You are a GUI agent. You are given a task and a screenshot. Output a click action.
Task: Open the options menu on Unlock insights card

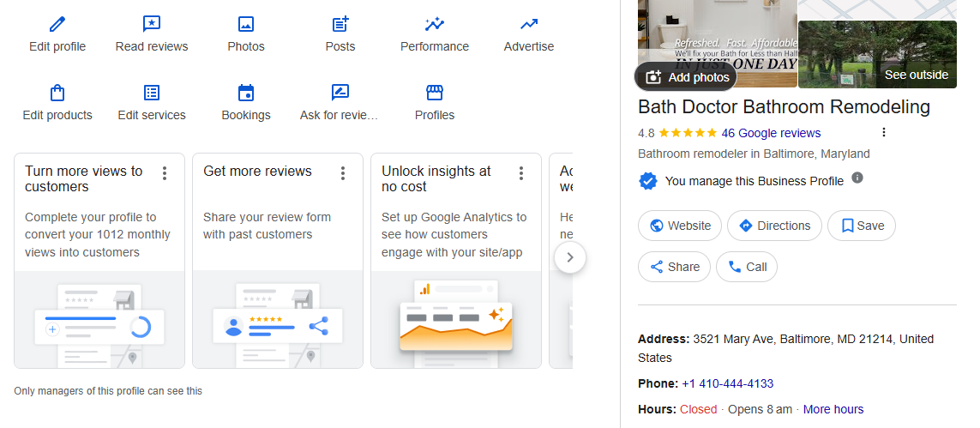point(521,173)
